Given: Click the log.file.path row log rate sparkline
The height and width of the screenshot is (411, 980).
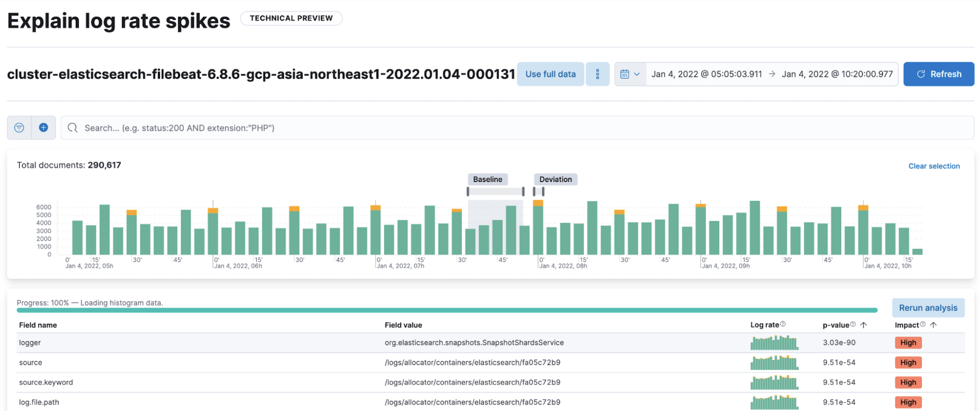Looking at the screenshot, I should 774,402.
